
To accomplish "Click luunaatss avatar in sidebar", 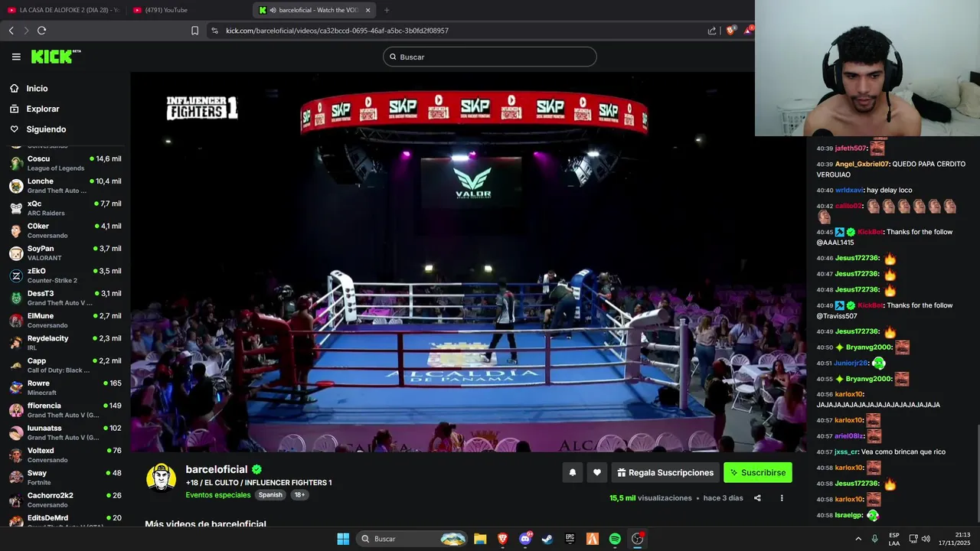I will coord(16,432).
